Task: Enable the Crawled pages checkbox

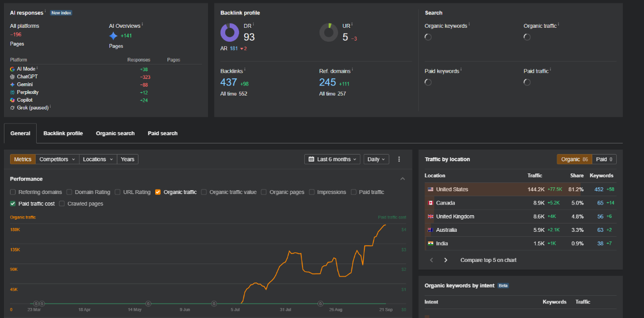Action: coord(62,203)
